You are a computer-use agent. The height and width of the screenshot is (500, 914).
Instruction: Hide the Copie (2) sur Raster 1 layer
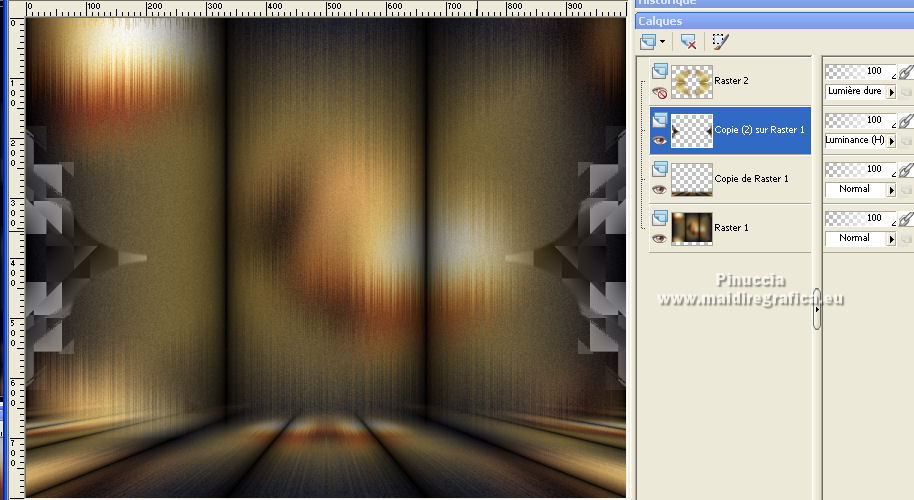point(659,140)
